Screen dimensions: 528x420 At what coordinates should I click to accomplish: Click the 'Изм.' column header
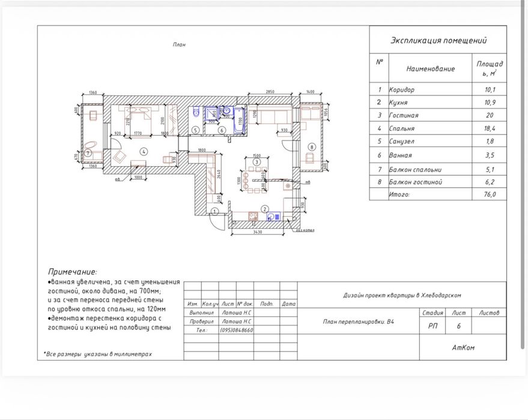[x=192, y=304]
